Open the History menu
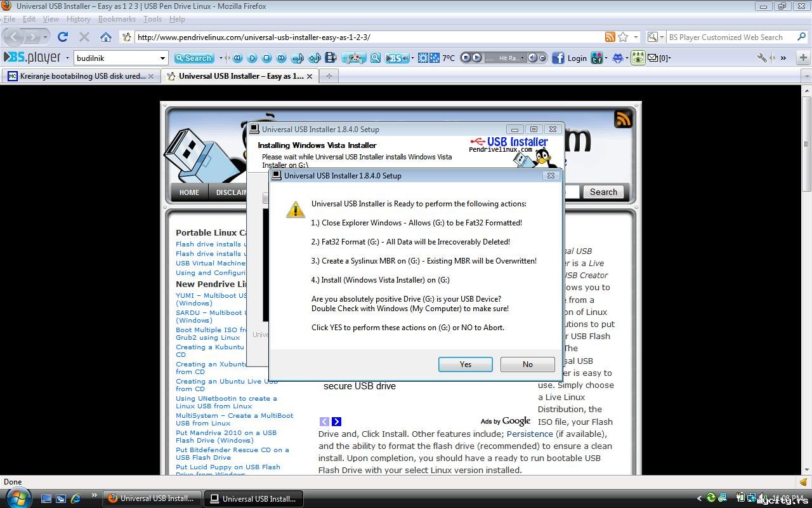The height and width of the screenshot is (508, 812). pos(79,19)
